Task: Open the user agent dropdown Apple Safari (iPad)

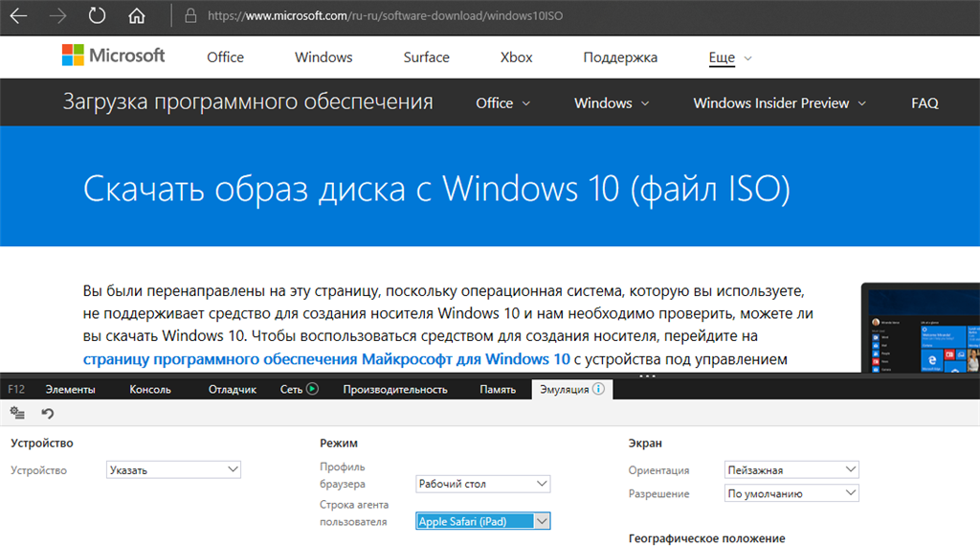Action: (482, 521)
